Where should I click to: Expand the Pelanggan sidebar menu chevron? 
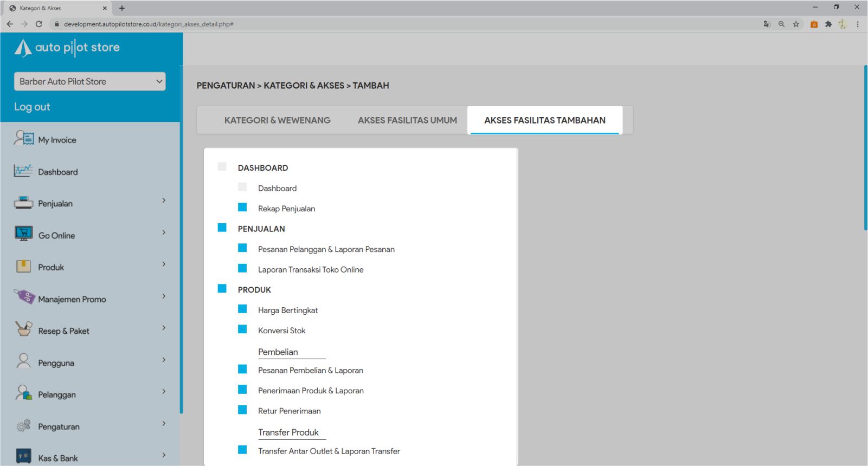(164, 392)
